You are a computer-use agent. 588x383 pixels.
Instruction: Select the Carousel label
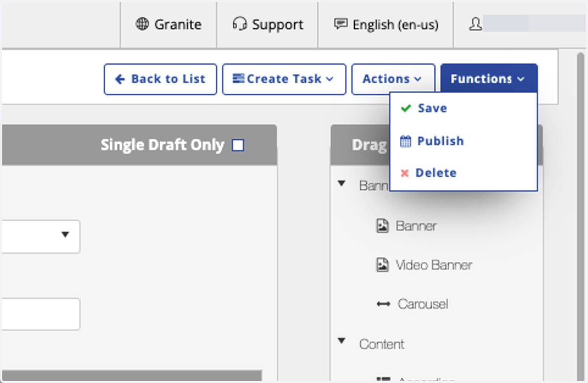point(423,304)
